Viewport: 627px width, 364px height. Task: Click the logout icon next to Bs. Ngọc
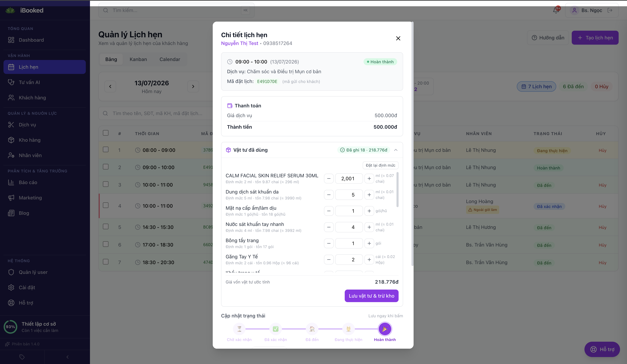[x=610, y=10]
